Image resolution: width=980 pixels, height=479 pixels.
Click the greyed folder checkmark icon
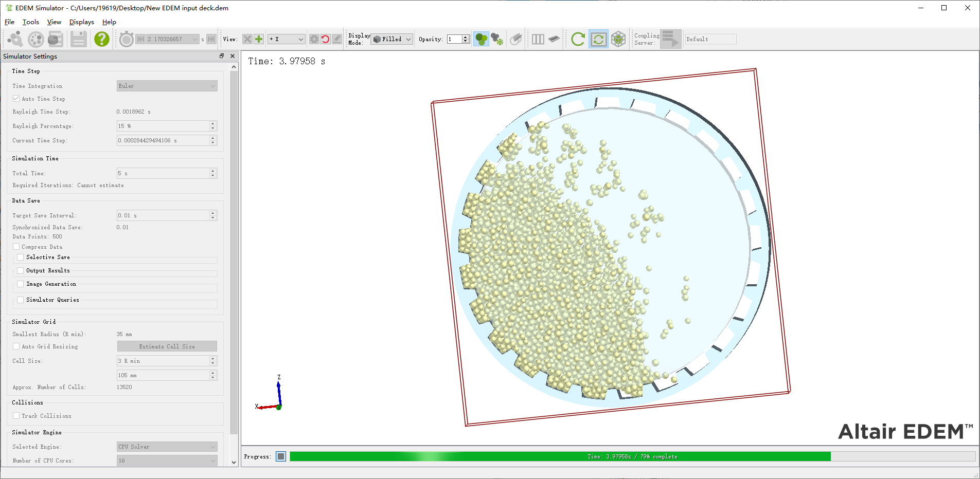coord(516,39)
